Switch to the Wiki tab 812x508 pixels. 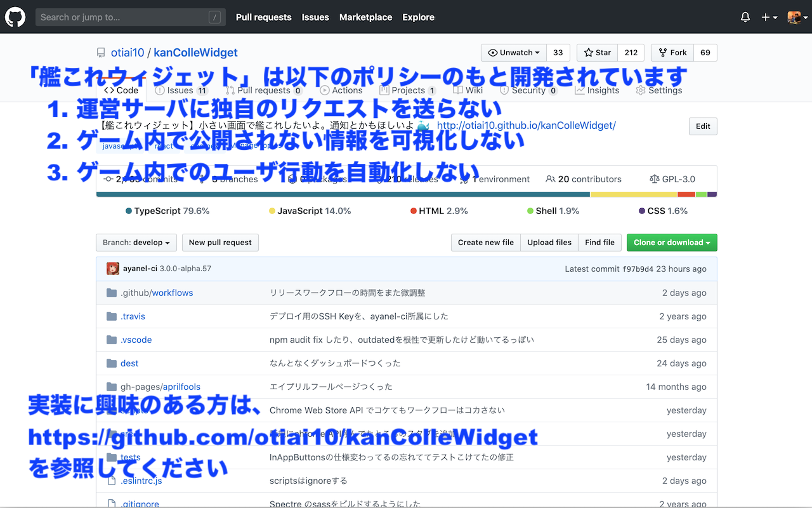469,90
